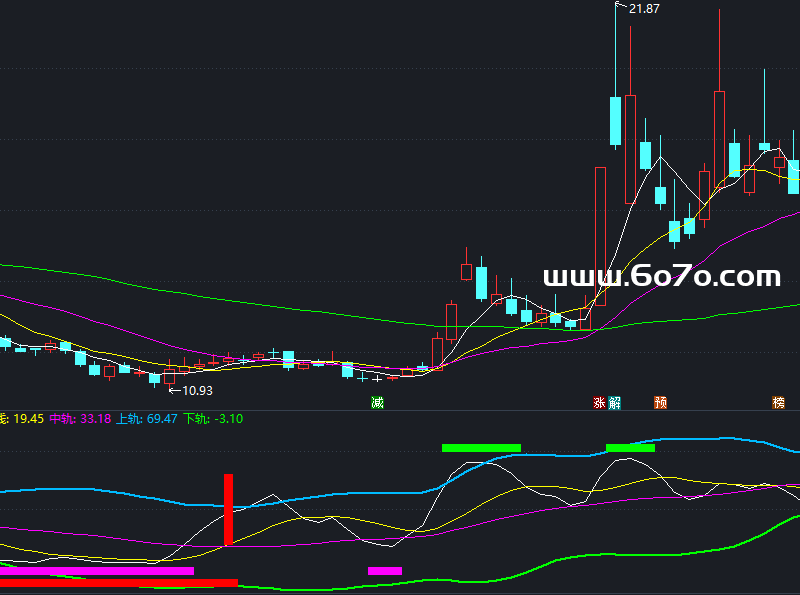
Task: Click the 榜 marker icon
Action: click(778, 403)
